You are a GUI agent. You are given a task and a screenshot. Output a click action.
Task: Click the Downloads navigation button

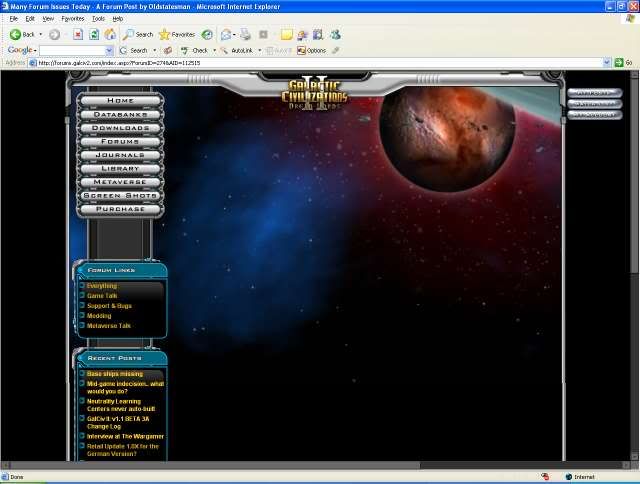click(x=120, y=128)
